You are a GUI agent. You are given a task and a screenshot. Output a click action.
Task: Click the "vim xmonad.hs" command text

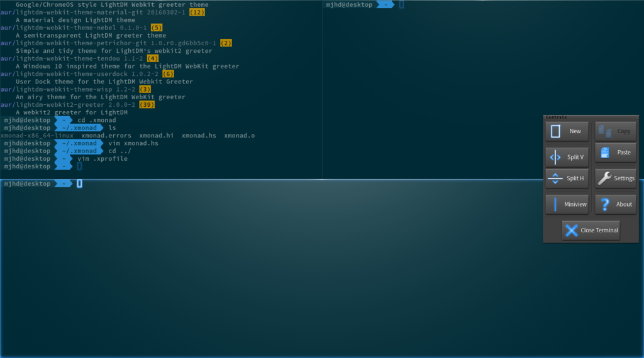(x=133, y=143)
